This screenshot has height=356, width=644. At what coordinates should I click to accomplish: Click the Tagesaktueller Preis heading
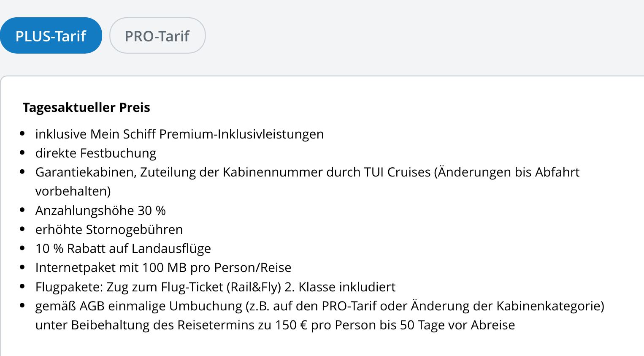[86, 107]
